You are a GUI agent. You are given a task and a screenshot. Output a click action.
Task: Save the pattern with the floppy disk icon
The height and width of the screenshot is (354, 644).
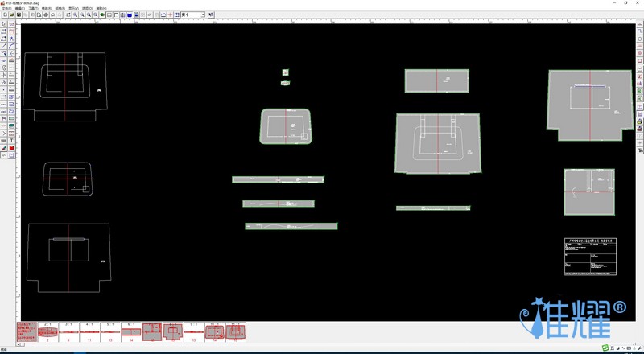pyautogui.click(x=19, y=14)
